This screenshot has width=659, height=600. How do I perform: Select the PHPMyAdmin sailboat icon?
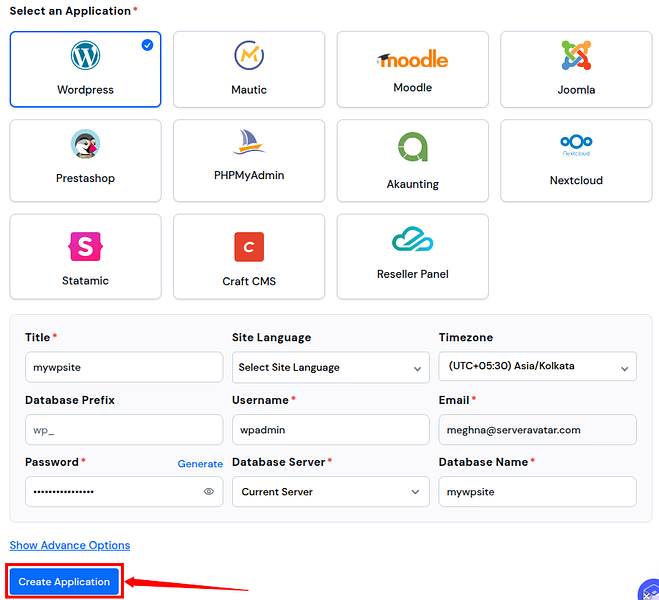[x=249, y=142]
